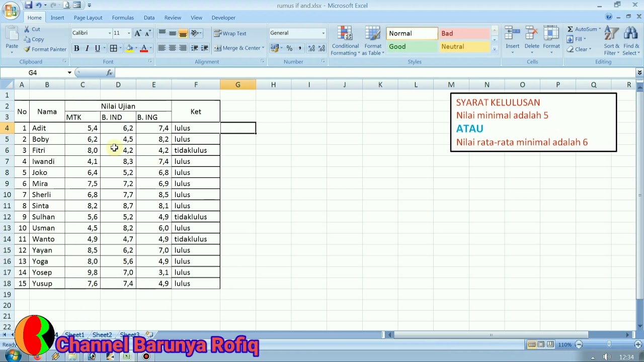Image resolution: width=644 pixels, height=362 pixels.
Task: Toggle Italic formatting
Action: (x=87, y=48)
